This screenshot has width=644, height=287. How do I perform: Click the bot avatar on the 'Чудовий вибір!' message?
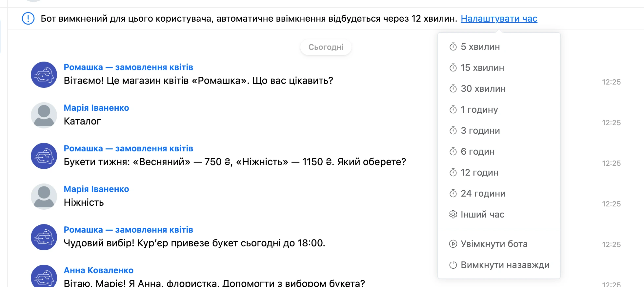tap(44, 237)
